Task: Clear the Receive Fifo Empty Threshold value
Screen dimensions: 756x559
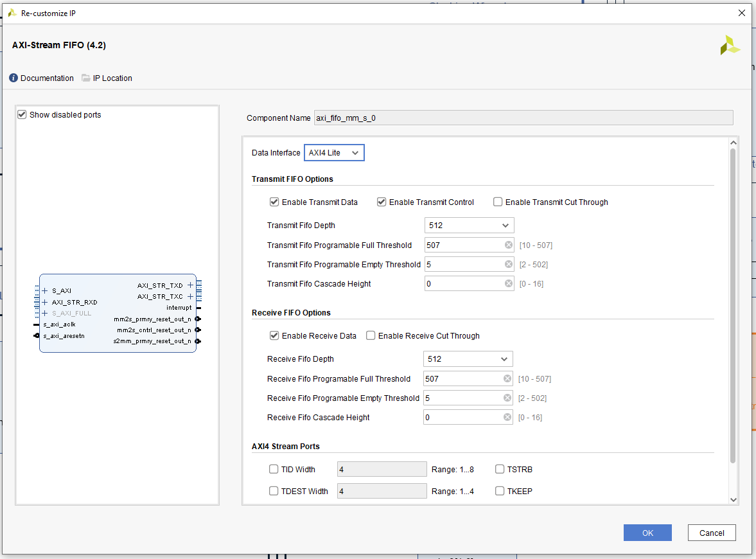Action: [x=507, y=398]
